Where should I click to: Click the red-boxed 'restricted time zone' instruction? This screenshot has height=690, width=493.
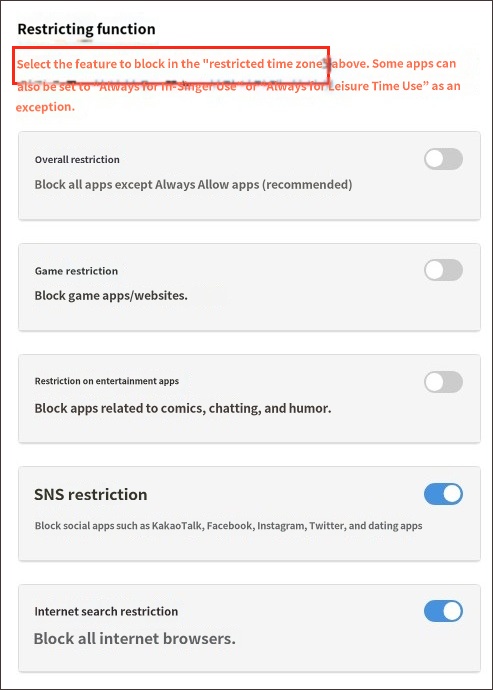point(171,65)
